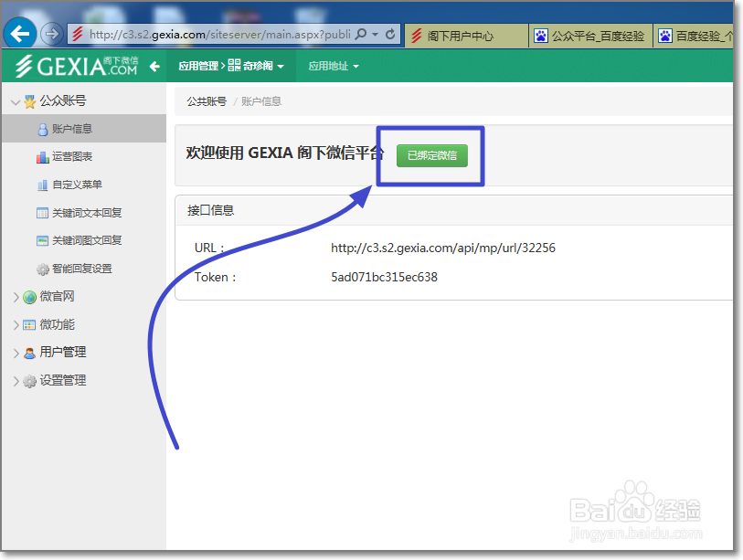Click the Token value 5ad071bc315ec638
Viewport: 743px width, 560px height.
384,277
